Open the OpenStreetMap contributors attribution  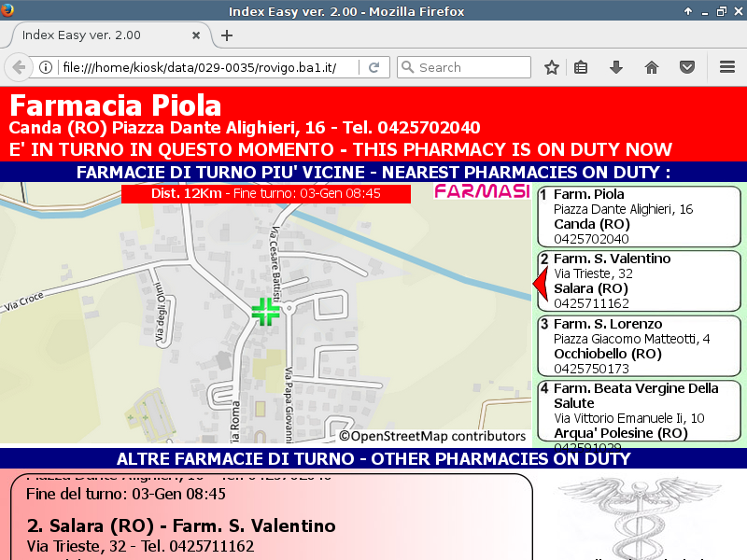point(432,436)
